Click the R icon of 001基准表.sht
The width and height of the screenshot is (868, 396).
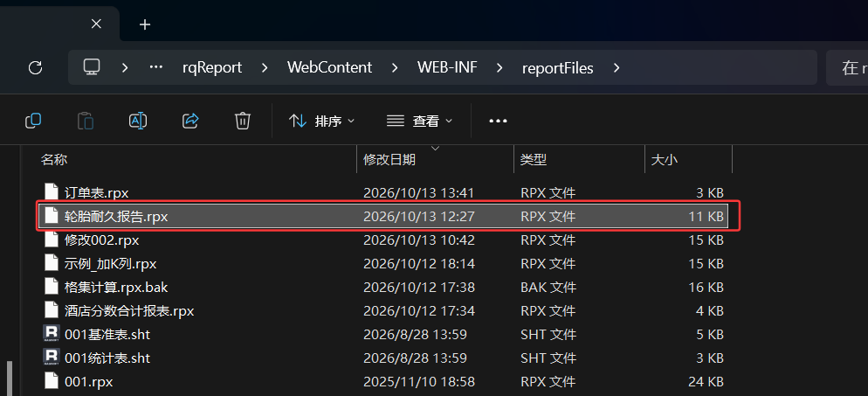point(51,333)
